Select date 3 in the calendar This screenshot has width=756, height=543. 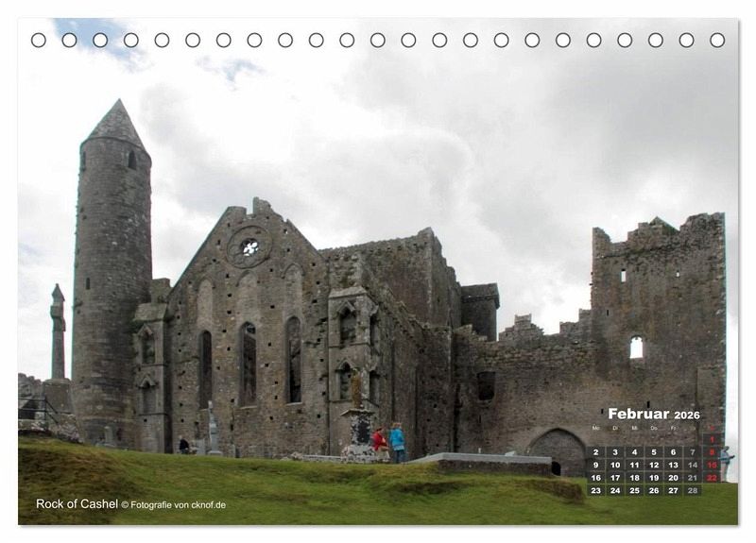pyautogui.click(x=615, y=452)
